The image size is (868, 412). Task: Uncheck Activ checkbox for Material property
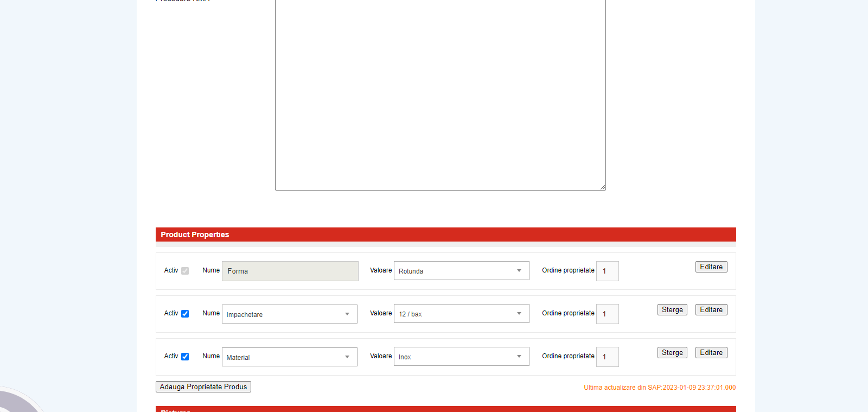tap(185, 357)
